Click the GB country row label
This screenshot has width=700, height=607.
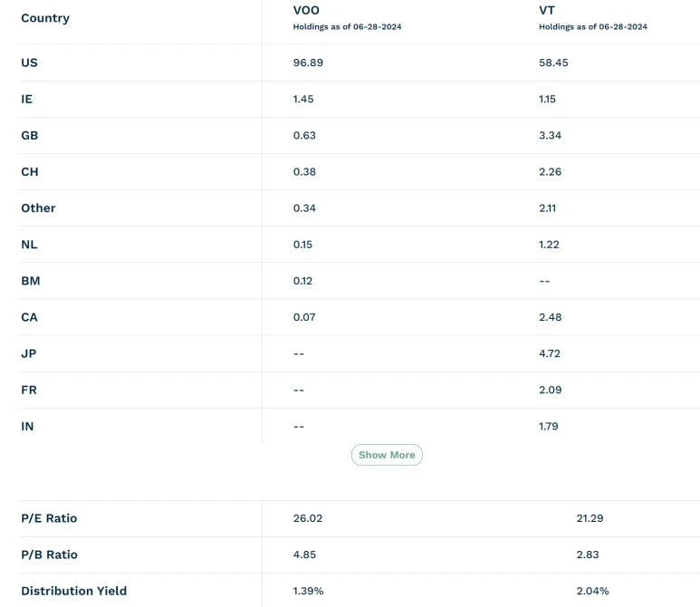coord(29,135)
